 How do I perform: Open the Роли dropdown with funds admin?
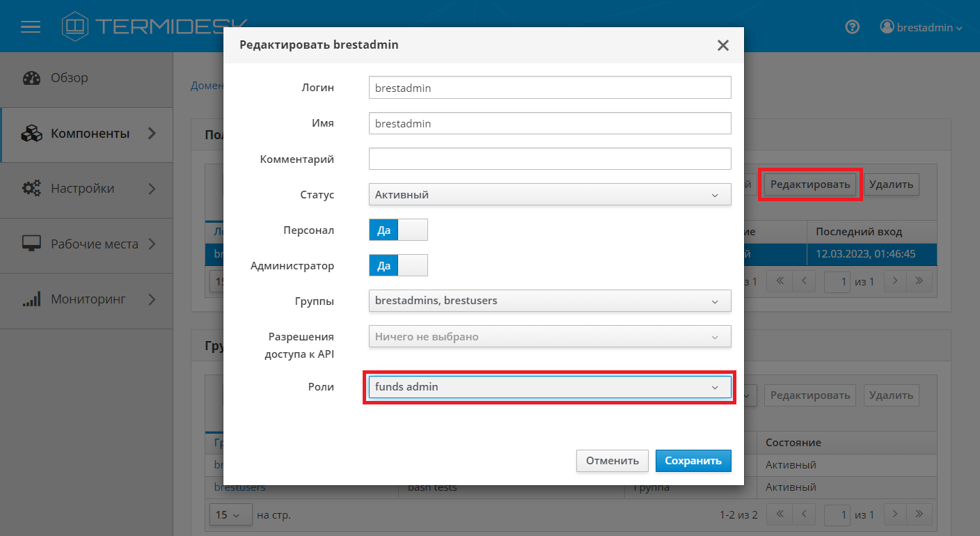(x=550, y=387)
